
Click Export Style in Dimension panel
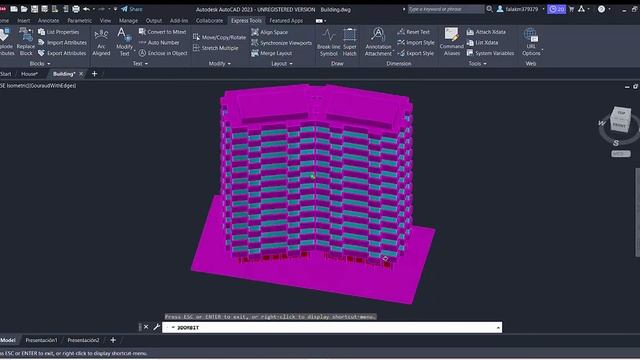pos(416,53)
